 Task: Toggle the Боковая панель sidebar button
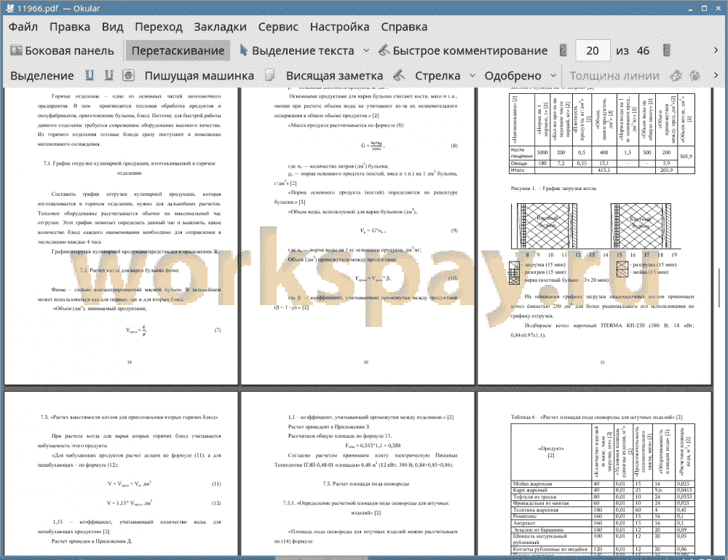[62, 51]
